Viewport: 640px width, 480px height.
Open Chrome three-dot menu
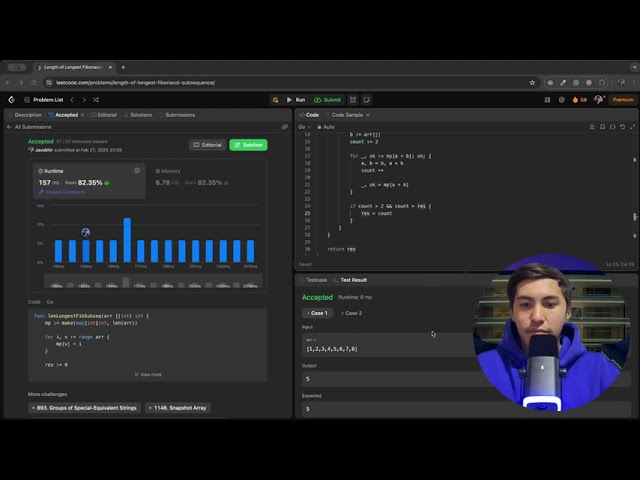point(634,82)
